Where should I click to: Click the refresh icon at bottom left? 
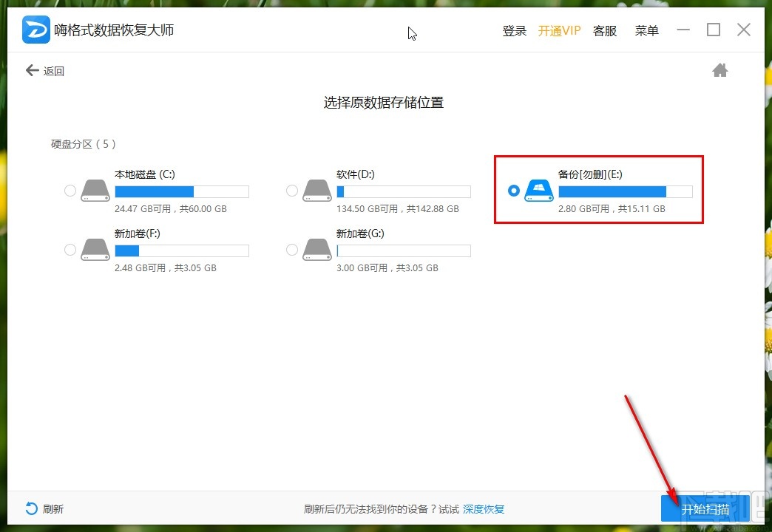coord(30,508)
